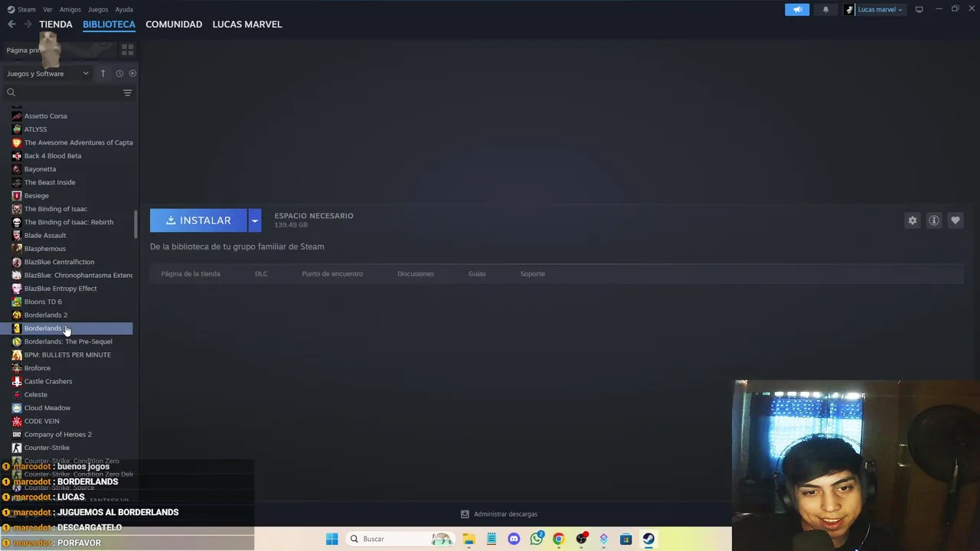Show game information icon
The image size is (980, 551).
933,220
